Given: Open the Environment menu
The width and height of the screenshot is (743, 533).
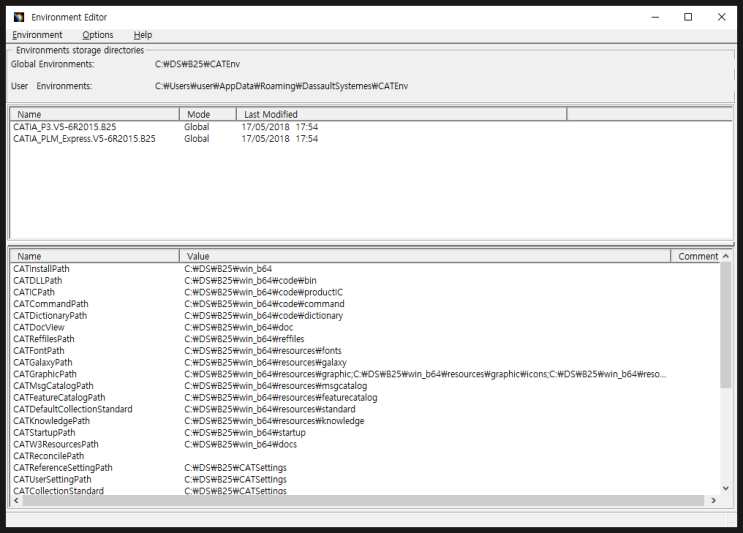Looking at the screenshot, I should point(37,35).
